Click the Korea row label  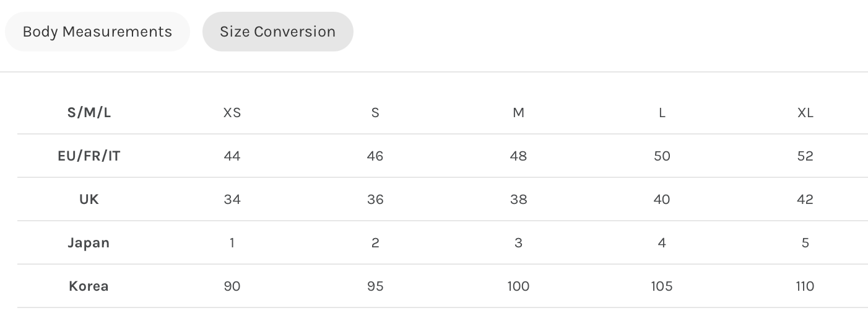(x=89, y=286)
